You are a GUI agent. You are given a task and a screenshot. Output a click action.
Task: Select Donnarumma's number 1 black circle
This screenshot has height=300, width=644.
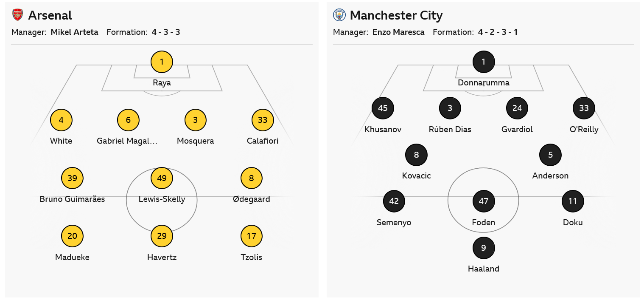pyautogui.click(x=484, y=62)
